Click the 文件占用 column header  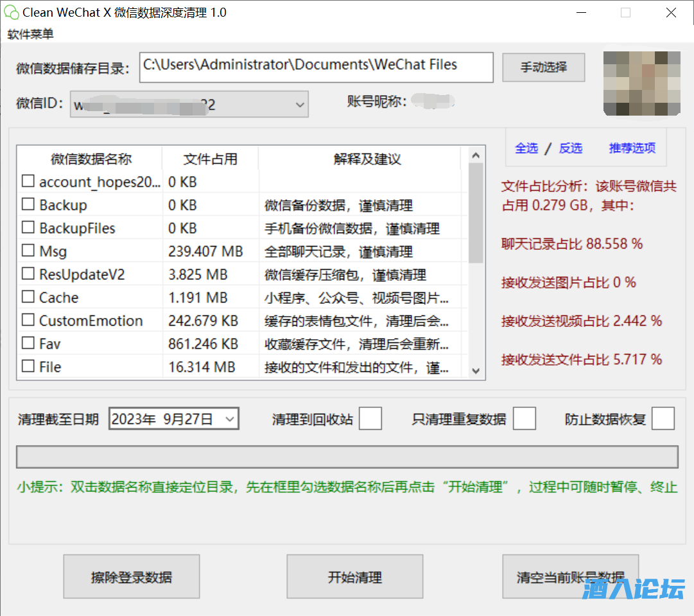[x=210, y=159]
